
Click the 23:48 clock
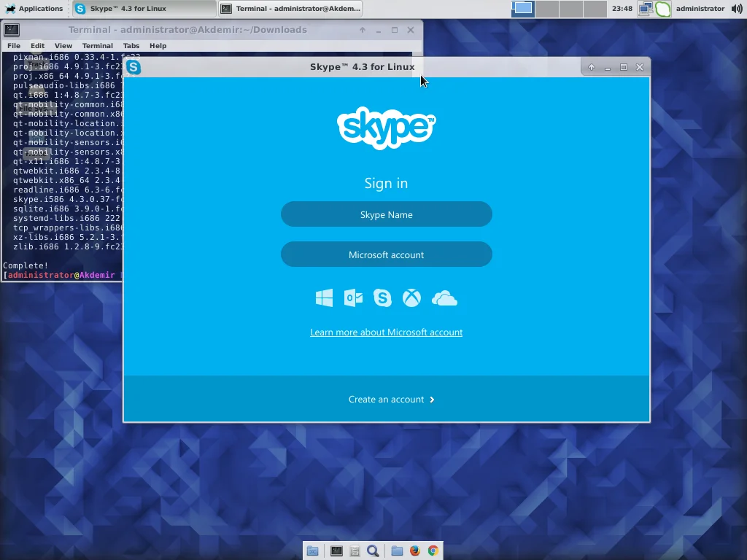coord(622,9)
